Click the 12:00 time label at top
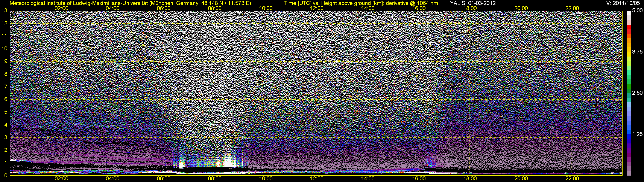Viewport: 644px width, 182px height. pyautogui.click(x=317, y=8)
